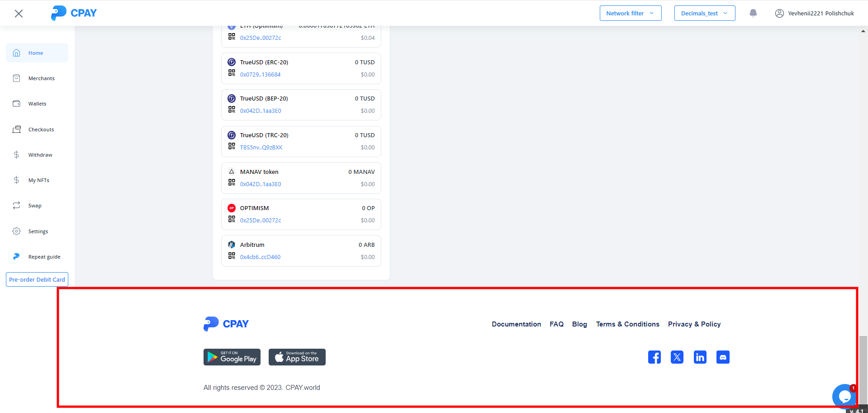Image resolution: width=868 pixels, height=413 pixels.
Task: Go to Merchants in sidebar
Action: point(41,78)
